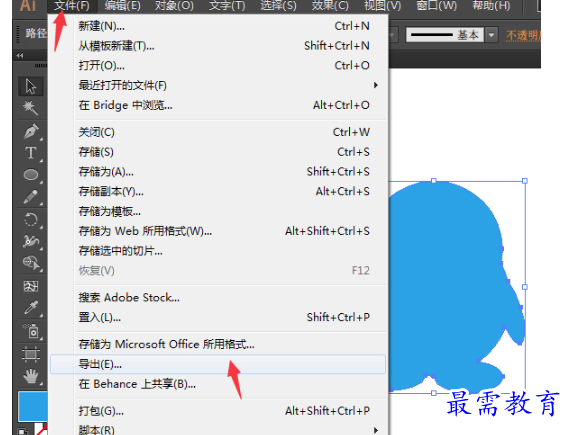Open the 视图(V) menu
The image size is (568, 435).
(x=383, y=5)
